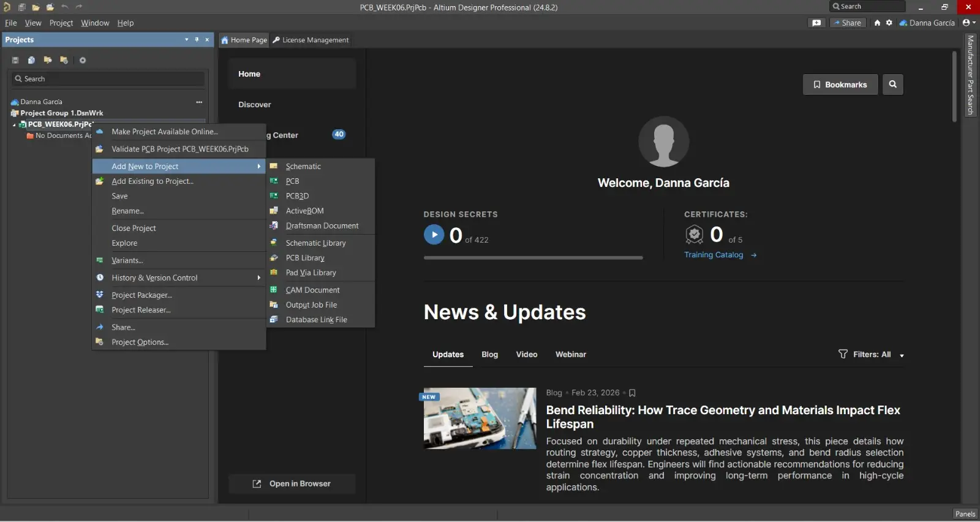The width and height of the screenshot is (980, 522).
Task: Switch to the Home Page tab
Action: (x=244, y=40)
